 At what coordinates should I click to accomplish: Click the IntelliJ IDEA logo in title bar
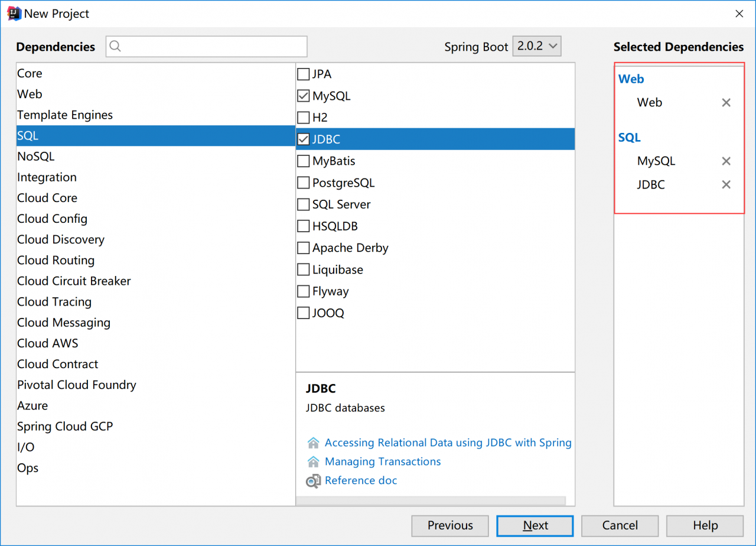point(13,13)
